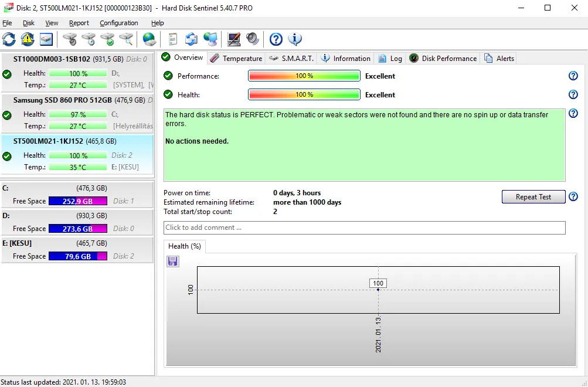588x387 pixels.
Task: Click the status bar 'Status last updated' text
Action: tap(63, 382)
